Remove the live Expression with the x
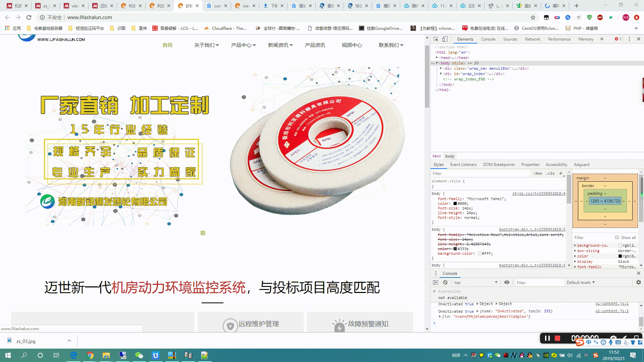The width and height of the screenshot is (644, 362). [434, 291]
